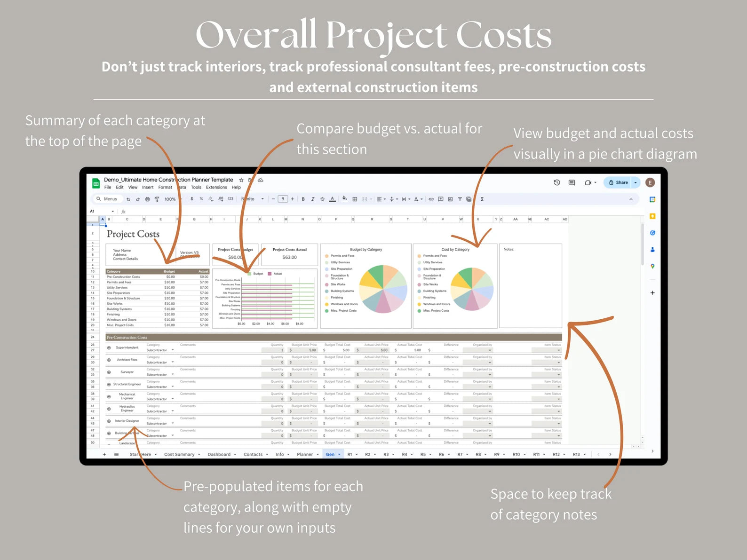Click the Share button
Screen dimensions: 747x560
click(x=619, y=182)
